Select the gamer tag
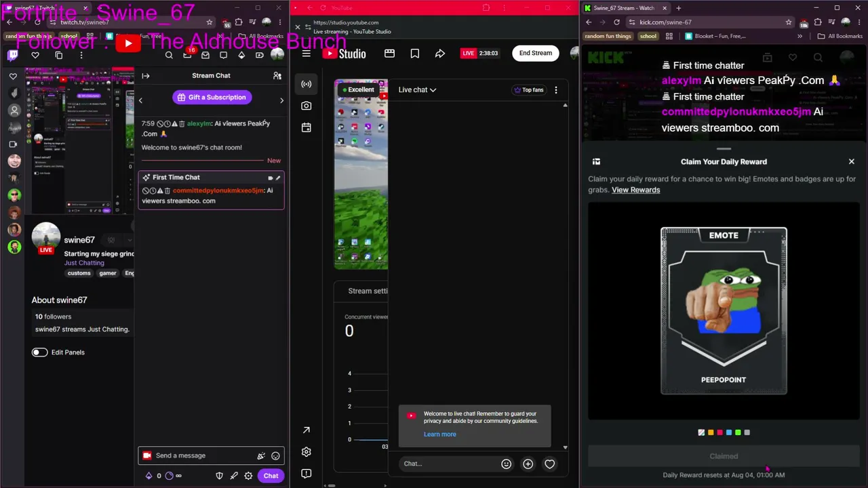The height and width of the screenshot is (488, 868). [108, 273]
